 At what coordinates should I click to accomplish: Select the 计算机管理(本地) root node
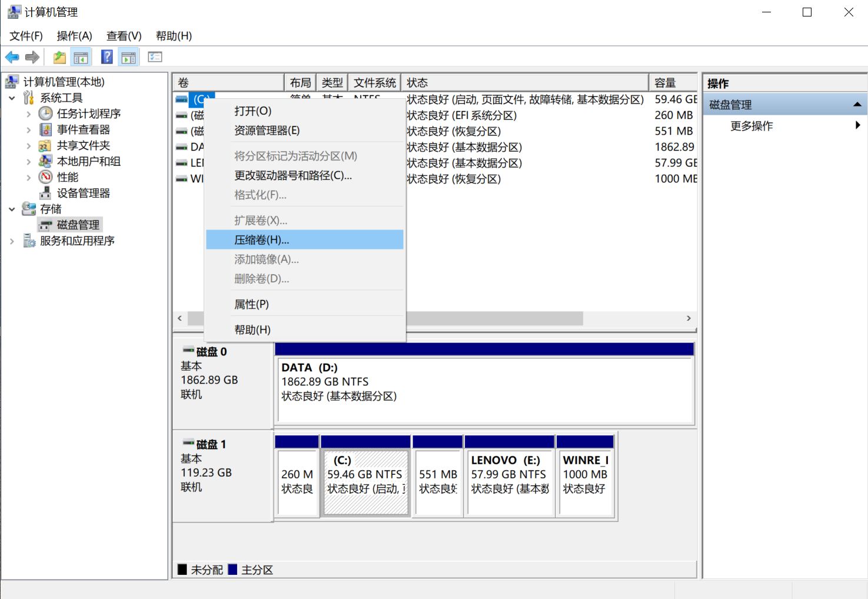point(64,82)
